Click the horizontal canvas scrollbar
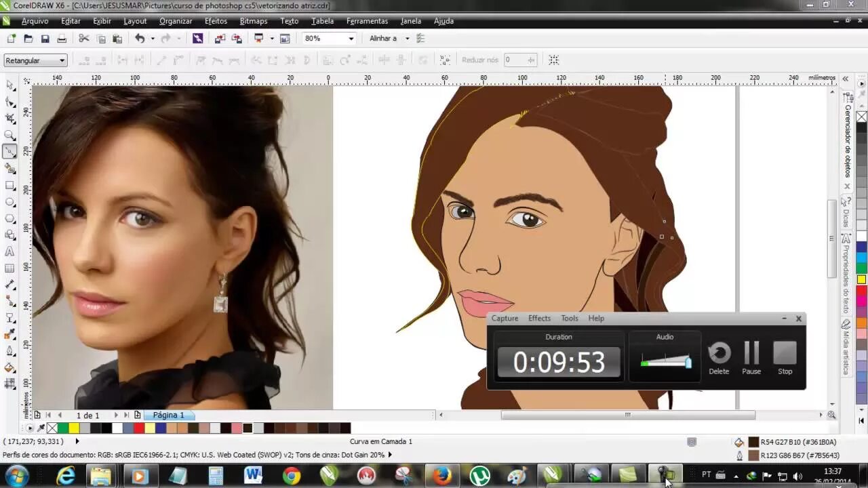Screen dimensions: 868x488 628,415
